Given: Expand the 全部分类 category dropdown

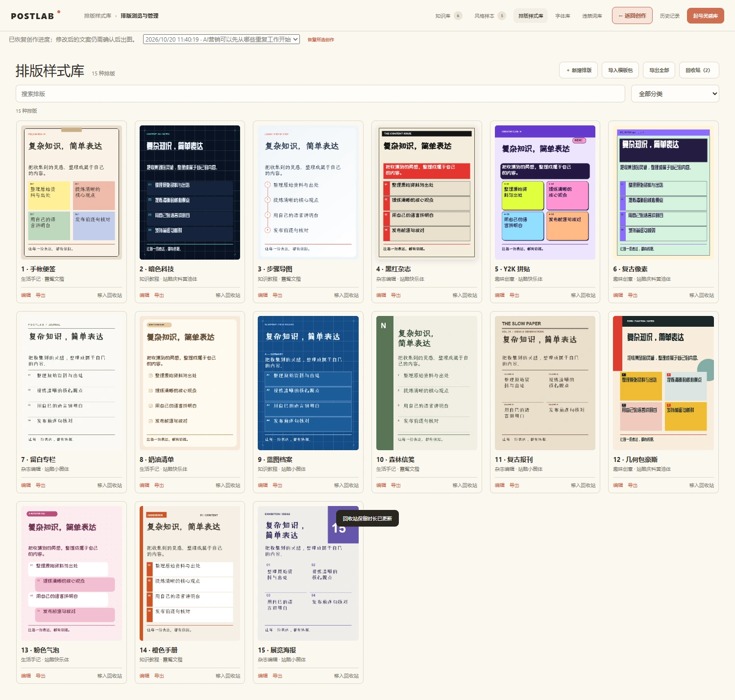Looking at the screenshot, I should pos(675,94).
